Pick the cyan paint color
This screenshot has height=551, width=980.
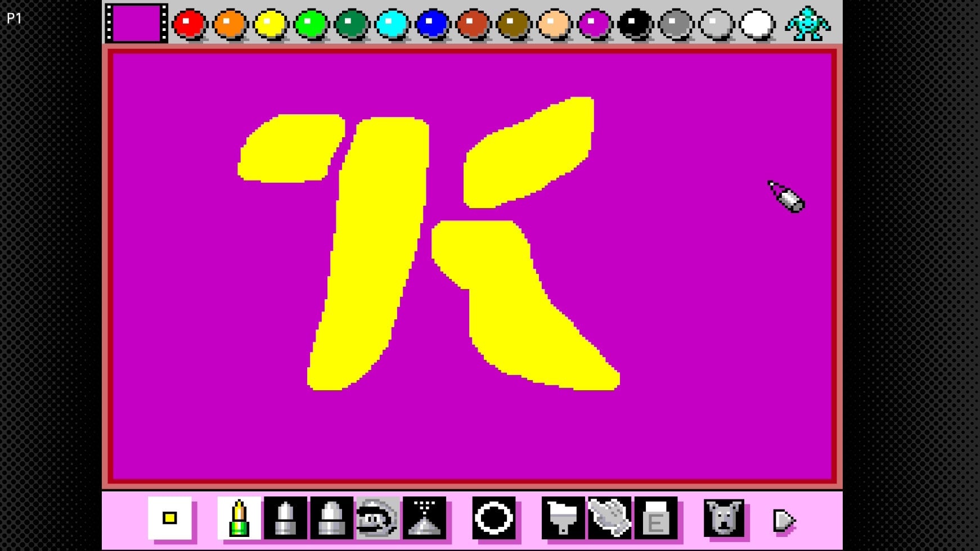click(x=392, y=24)
